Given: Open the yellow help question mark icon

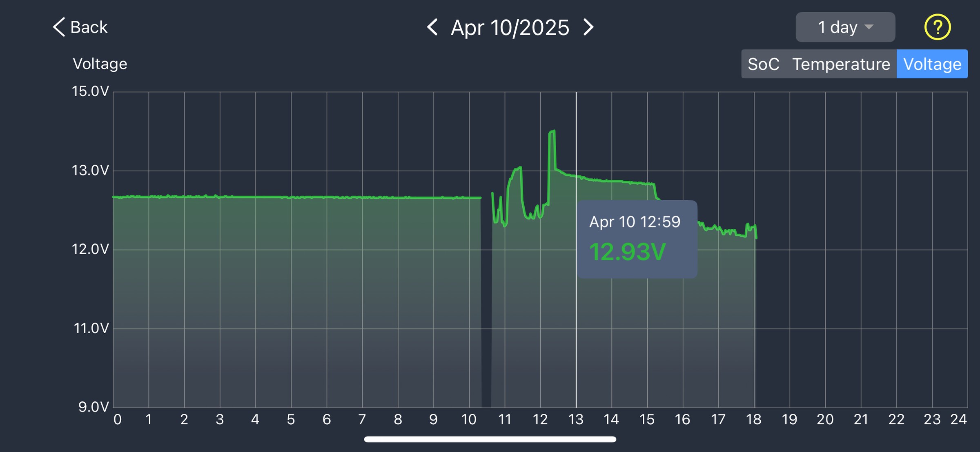Looking at the screenshot, I should coord(938,27).
